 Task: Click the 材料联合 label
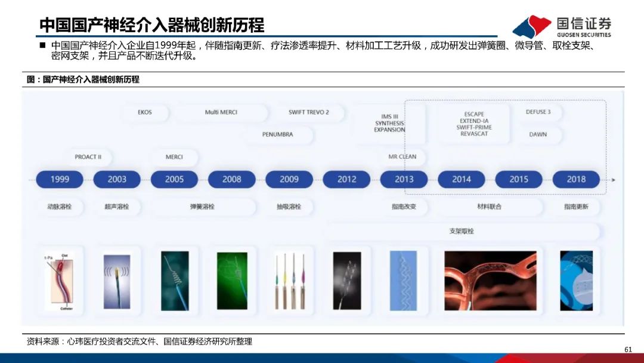coord(490,207)
